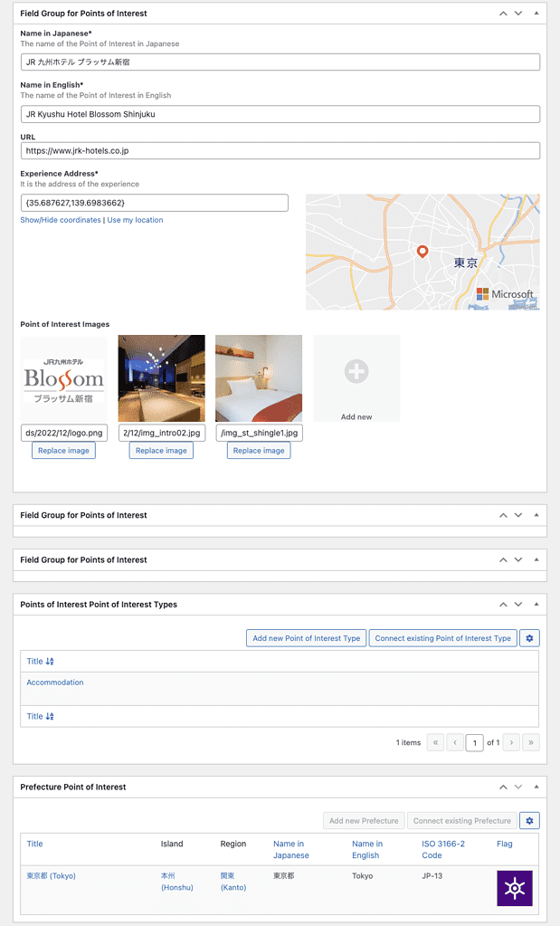Screen dimensions: 560x926
Task: Click Show/Hide coordinates link
Action: (61, 220)
